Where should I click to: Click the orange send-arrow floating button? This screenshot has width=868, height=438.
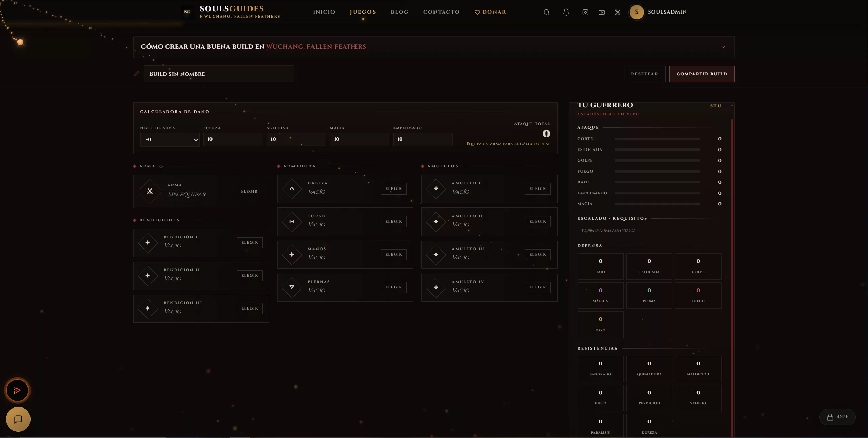[x=17, y=391]
